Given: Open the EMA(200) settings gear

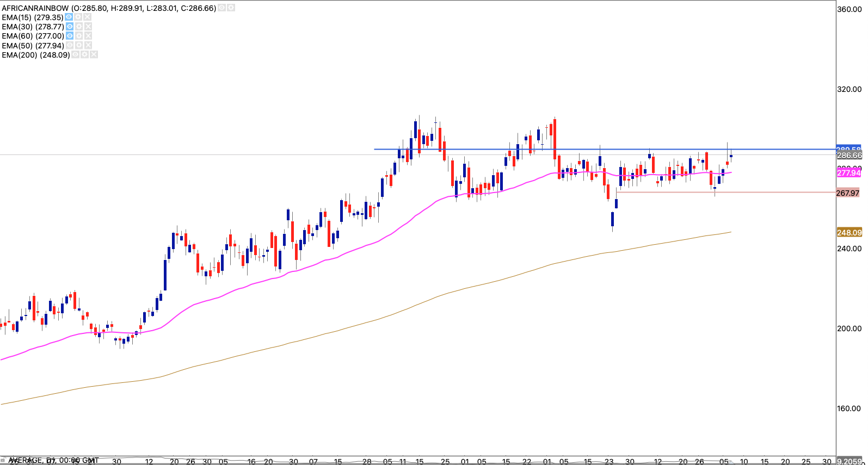Looking at the screenshot, I should pos(85,55).
